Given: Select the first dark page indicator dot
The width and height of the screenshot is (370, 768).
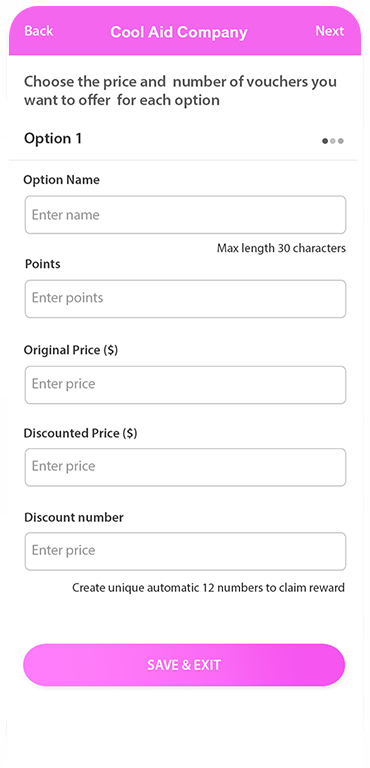Looking at the screenshot, I should point(325,141).
